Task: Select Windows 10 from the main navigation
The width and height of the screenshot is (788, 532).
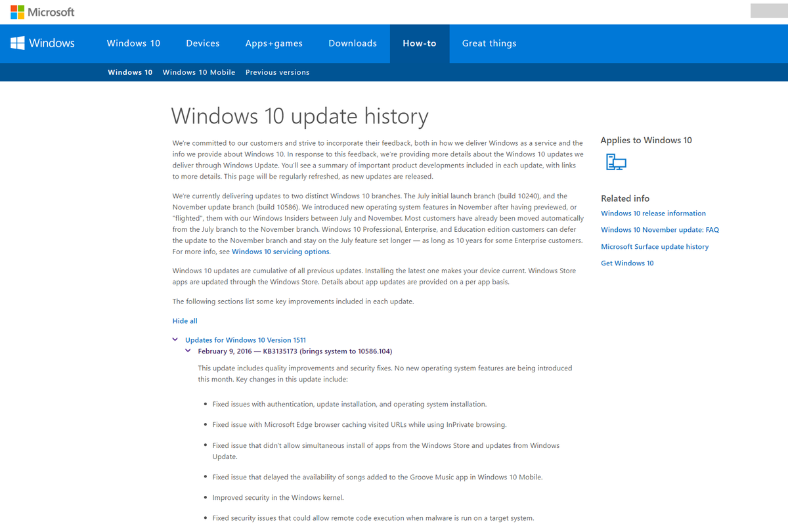Action: tap(133, 43)
